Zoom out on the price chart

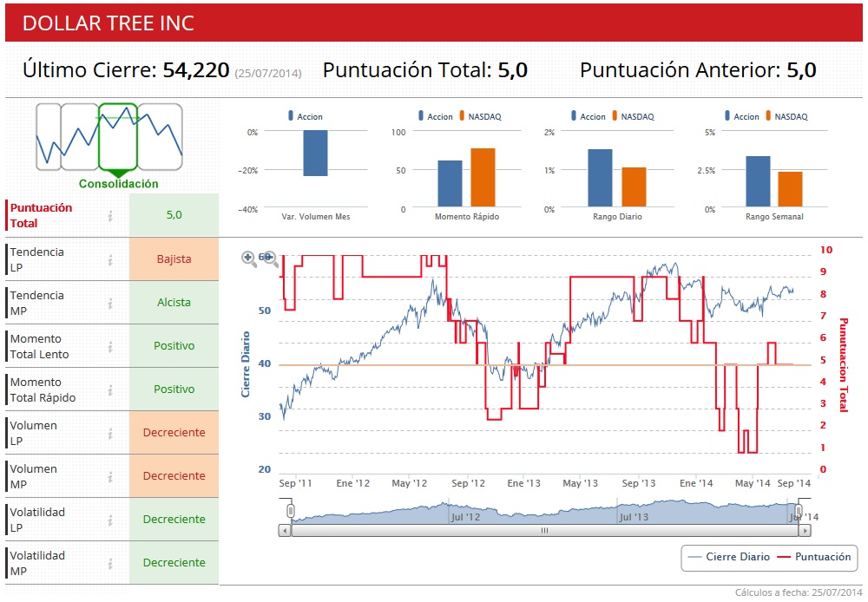tap(270, 258)
